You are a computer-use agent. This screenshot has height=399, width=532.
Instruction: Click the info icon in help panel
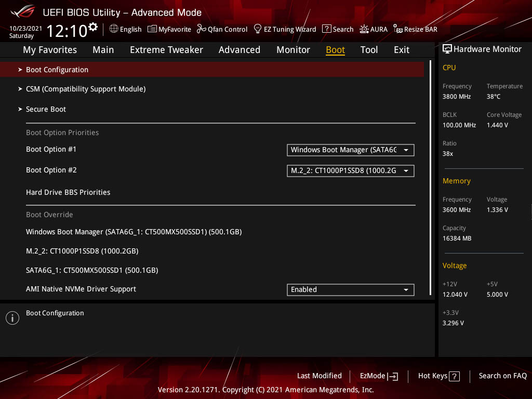(x=12, y=318)
